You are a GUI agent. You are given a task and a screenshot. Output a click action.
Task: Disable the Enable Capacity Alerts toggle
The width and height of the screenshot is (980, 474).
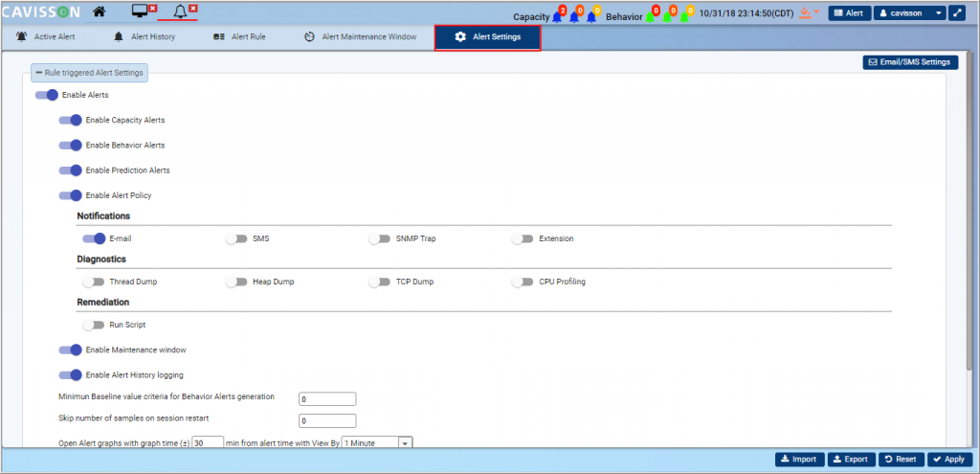click(71, 120)
